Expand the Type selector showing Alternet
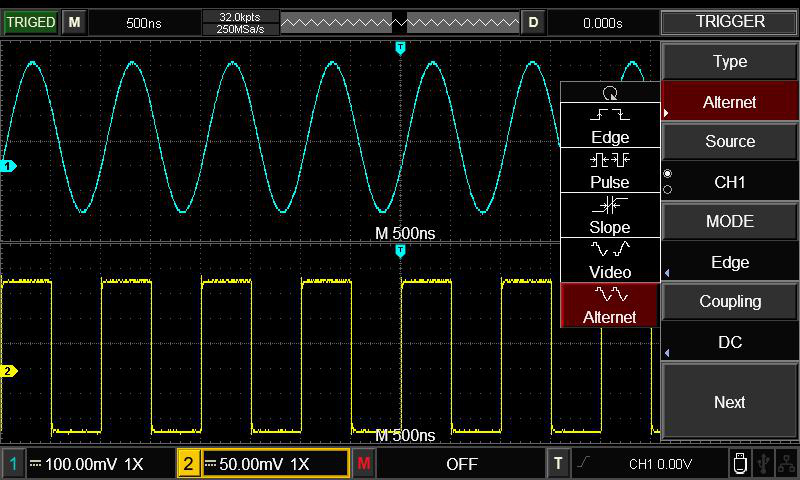Screen dimensions: 800x480 click(x=730, y=102)
